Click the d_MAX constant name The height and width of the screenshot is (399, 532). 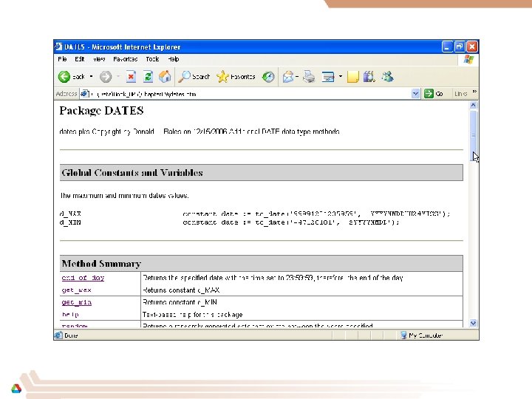[x=70, y=214]
